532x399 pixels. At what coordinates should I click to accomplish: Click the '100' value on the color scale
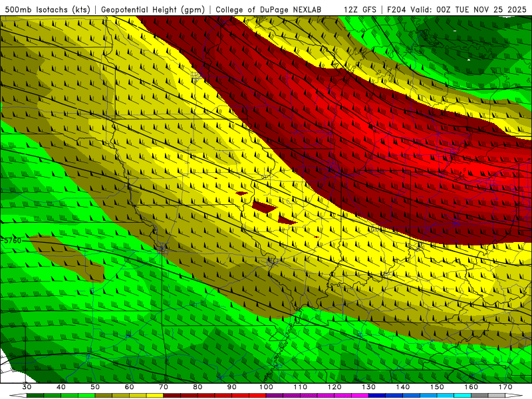(266, 387)
